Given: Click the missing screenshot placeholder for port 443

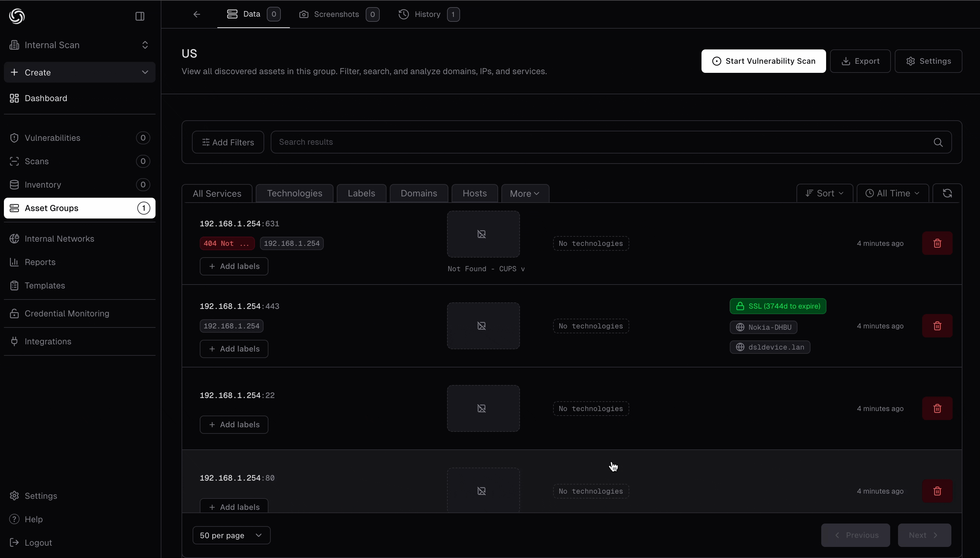Looking at the screenshot, I should (483, 326).
